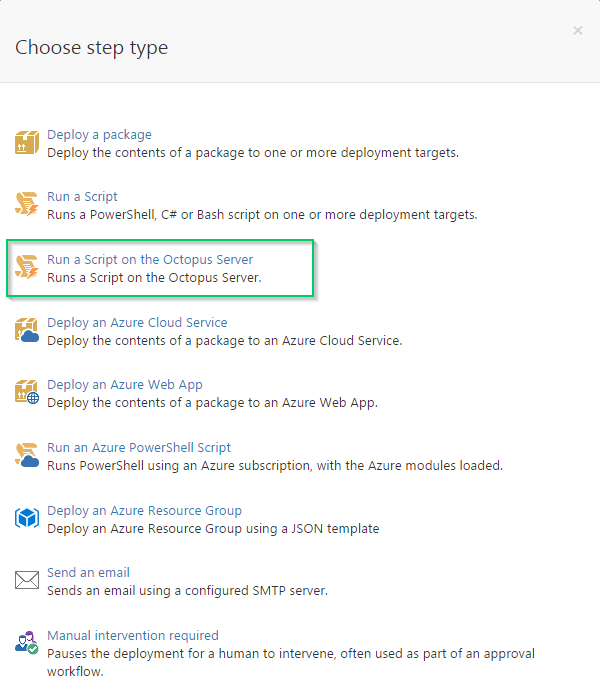Click text 'Pauses the deployment for a human to intervene'
600x689 pixels.
tap(192, 653)
